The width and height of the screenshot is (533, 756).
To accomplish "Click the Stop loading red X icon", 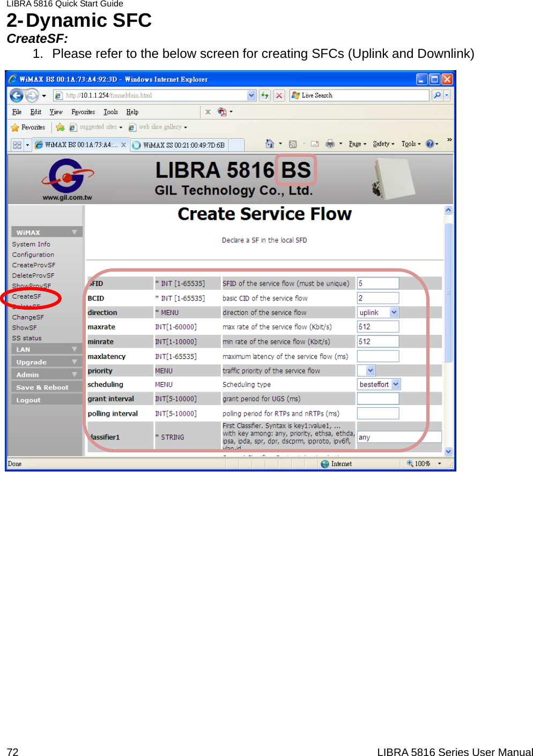I will click(x=279, y=95).
